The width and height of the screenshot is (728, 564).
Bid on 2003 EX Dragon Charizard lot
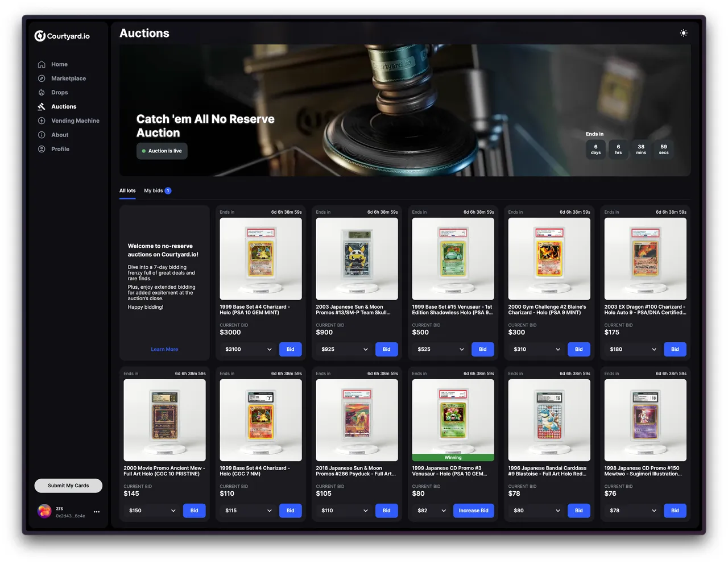[x=675, y=349]
